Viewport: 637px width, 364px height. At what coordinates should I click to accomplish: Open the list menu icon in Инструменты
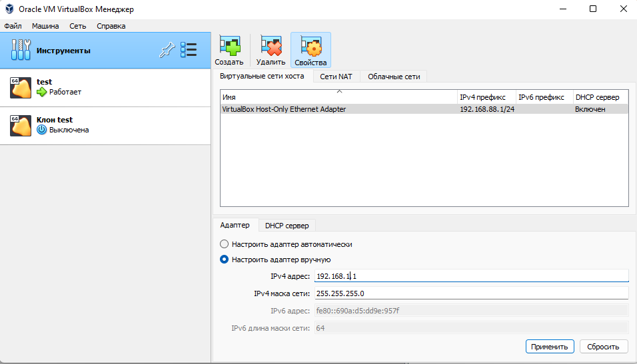(x=189, y=50)
